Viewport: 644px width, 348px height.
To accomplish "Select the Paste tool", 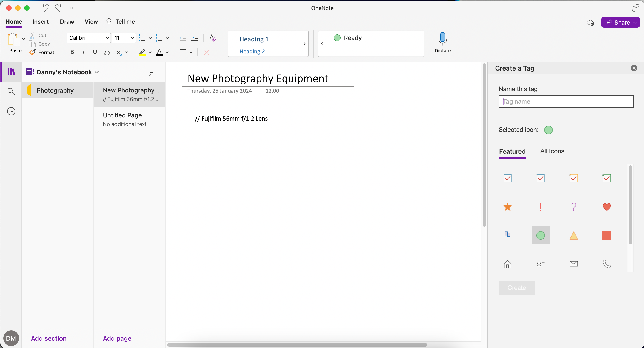I will click(x=15, y=43).
